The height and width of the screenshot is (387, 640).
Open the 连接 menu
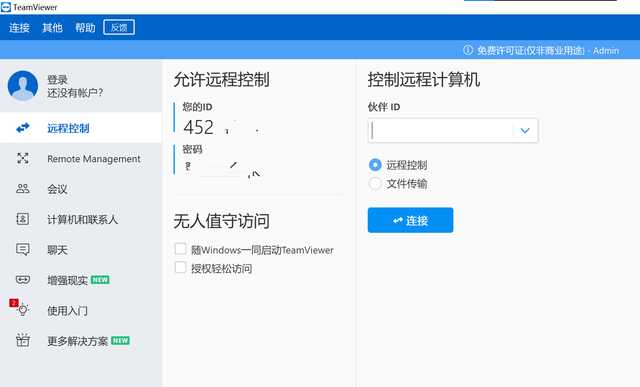pos(19,27)
